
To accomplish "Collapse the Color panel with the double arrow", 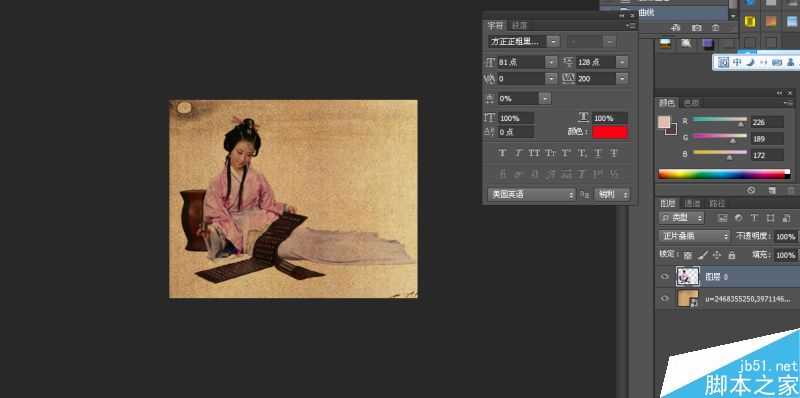I will (x=779, y=93).
